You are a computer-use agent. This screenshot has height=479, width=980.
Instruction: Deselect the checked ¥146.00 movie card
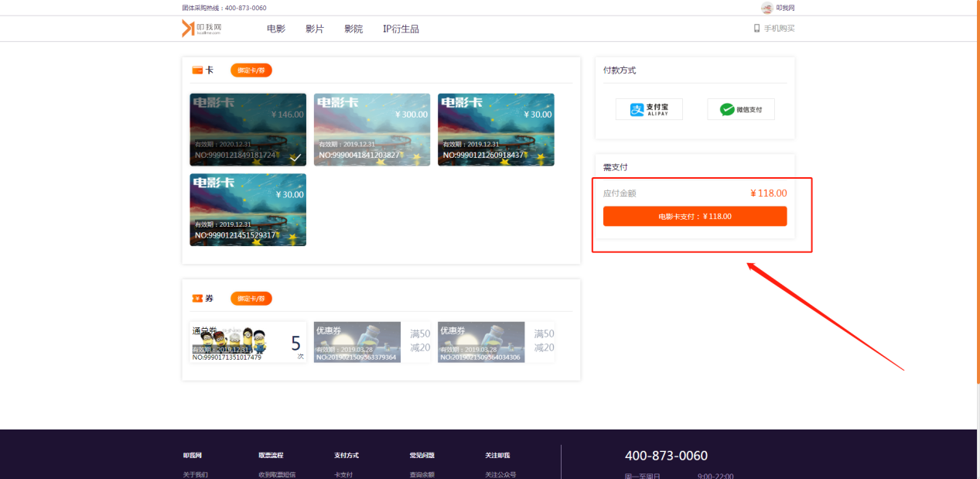coord(248,129)
